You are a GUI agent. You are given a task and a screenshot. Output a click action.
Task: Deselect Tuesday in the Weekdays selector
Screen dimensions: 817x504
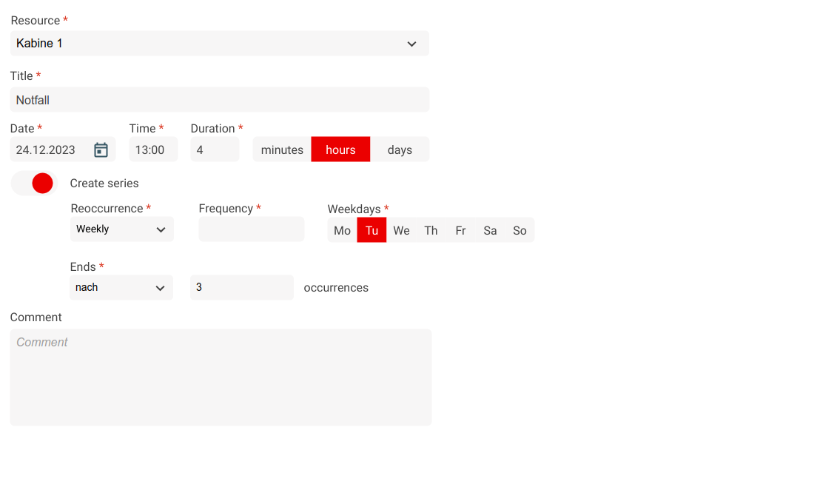371,231
